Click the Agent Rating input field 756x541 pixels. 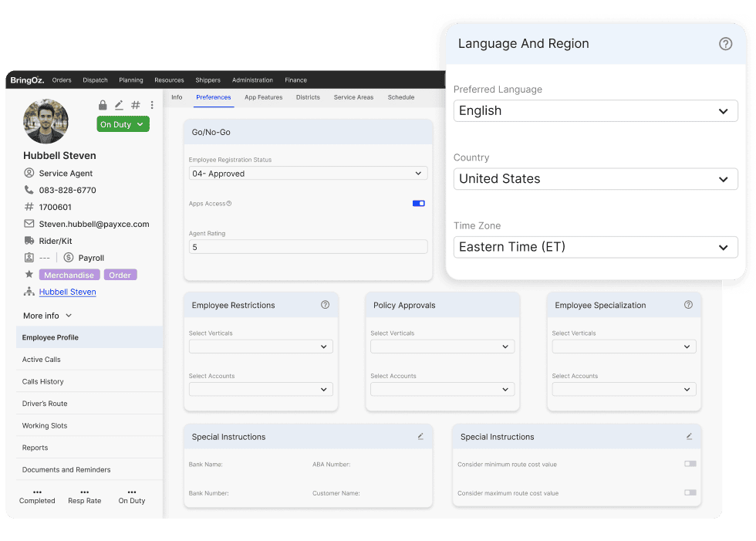tap(308, 247)
